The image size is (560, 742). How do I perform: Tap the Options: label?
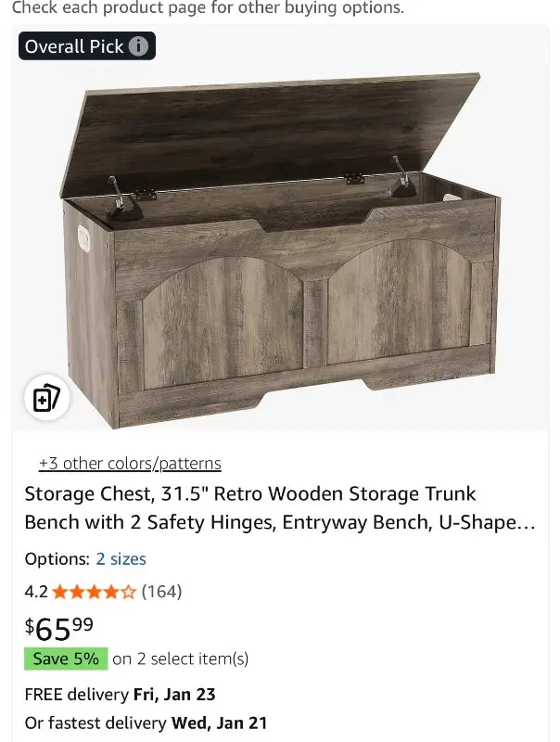coord(57,559)
